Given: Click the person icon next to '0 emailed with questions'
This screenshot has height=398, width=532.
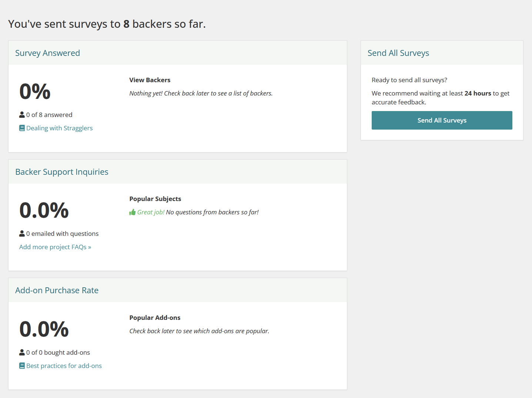Looking at the screenshot, I should [22, 234].
